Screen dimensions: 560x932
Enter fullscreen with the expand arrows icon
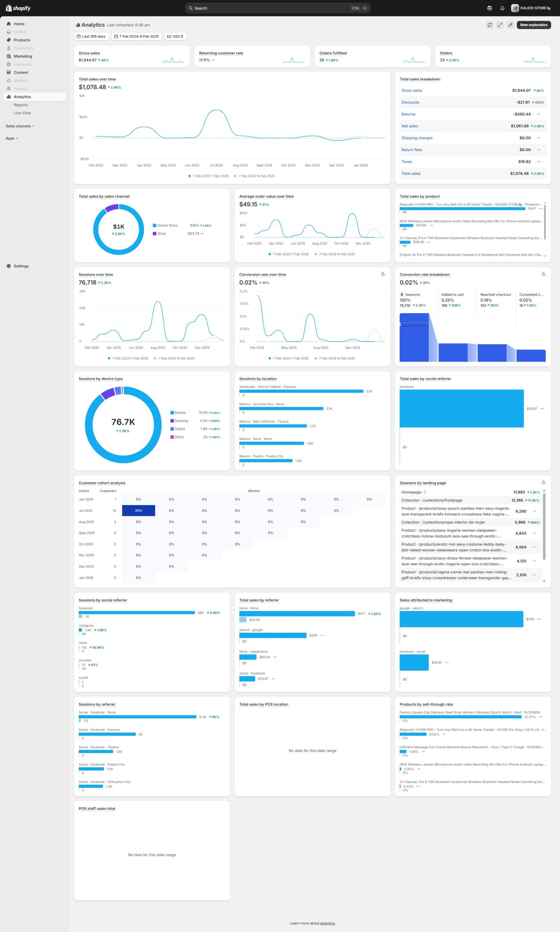tap(500, 25)
